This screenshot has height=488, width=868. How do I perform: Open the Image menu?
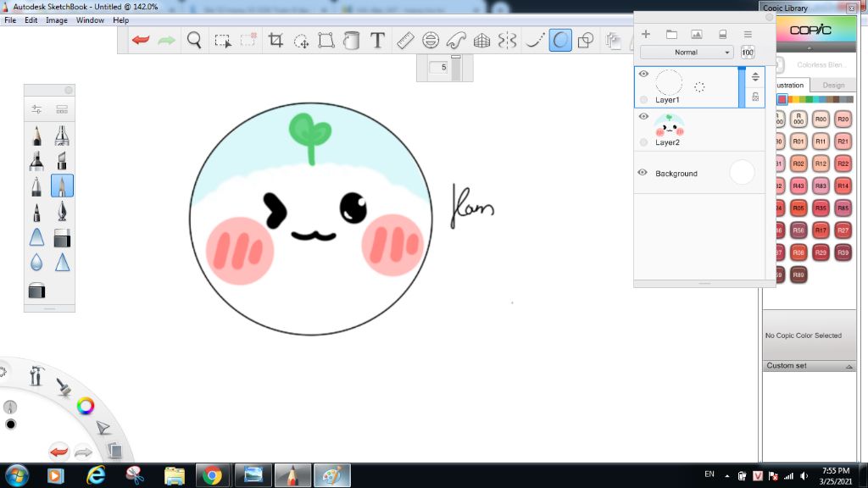(57, 20)
